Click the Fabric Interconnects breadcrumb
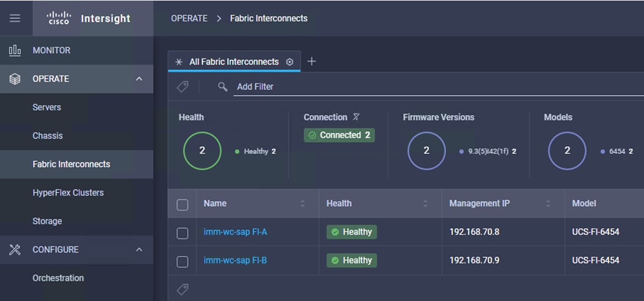Viewport: 644px width, 301px height. pyautogui.click(x=269, y=18)
